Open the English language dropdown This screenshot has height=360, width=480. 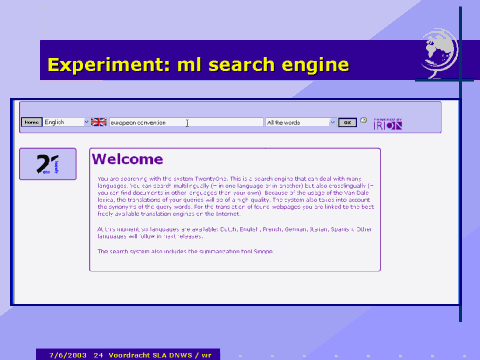(66, 122)
